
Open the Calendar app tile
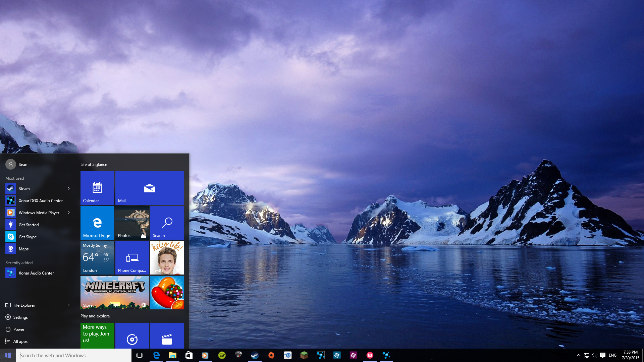tap(97, 187)
